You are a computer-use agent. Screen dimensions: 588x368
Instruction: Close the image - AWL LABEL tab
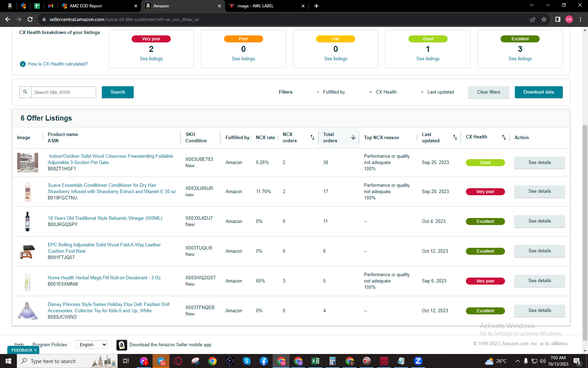tap(303, 6)
